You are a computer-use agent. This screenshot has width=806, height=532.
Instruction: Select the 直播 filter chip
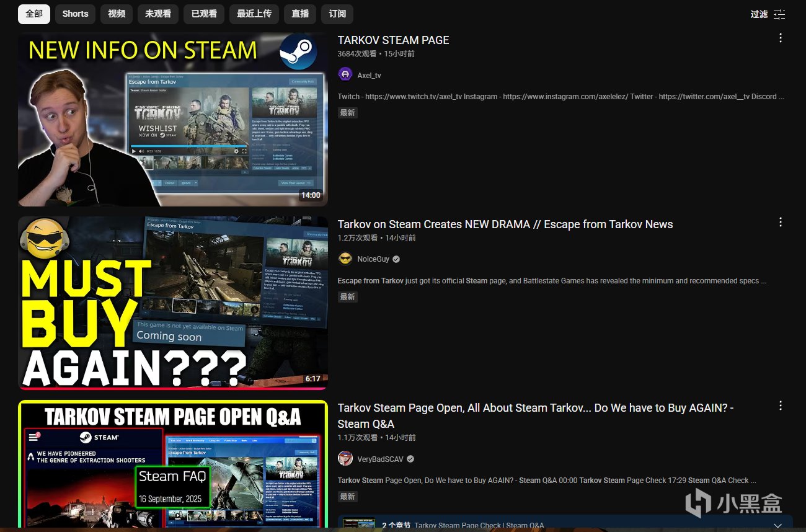click(x=300, y=14)
